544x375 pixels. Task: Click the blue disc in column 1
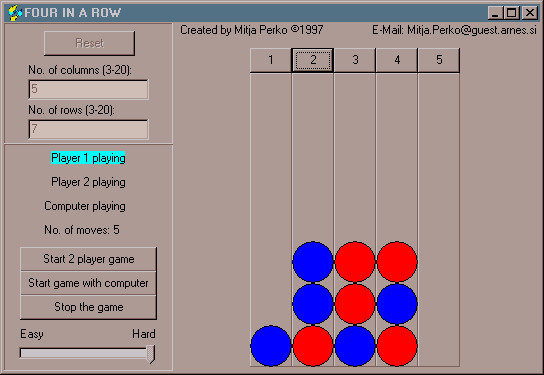271,346
